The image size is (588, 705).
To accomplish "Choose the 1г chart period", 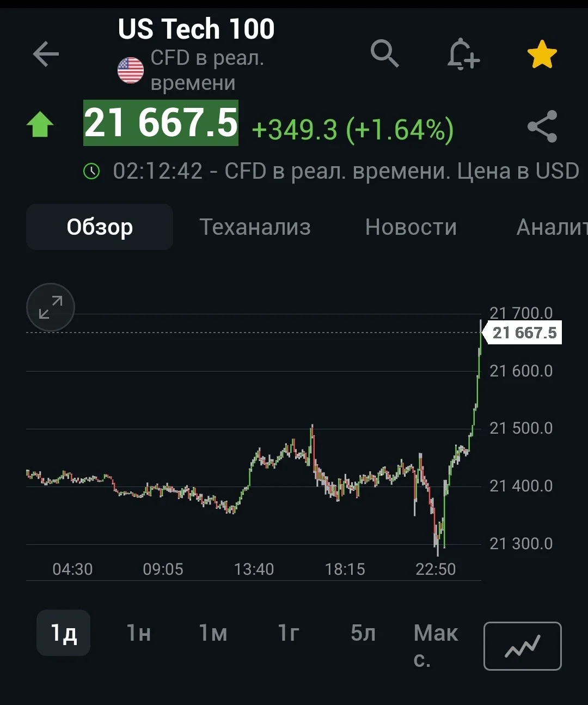I will tap(289, 633).
